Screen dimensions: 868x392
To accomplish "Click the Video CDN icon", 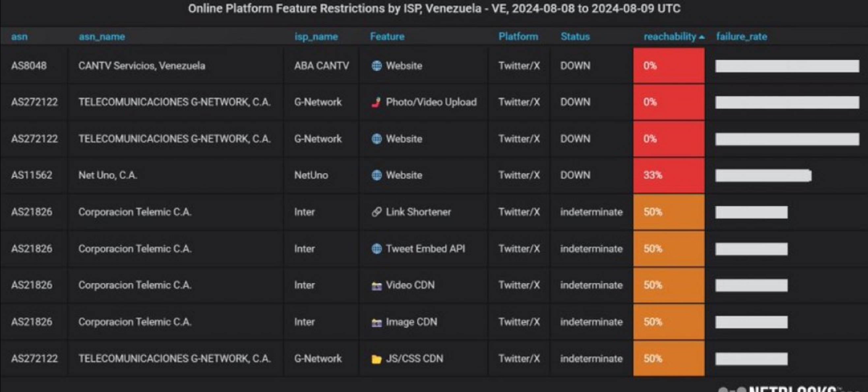I will coord(376,286).
